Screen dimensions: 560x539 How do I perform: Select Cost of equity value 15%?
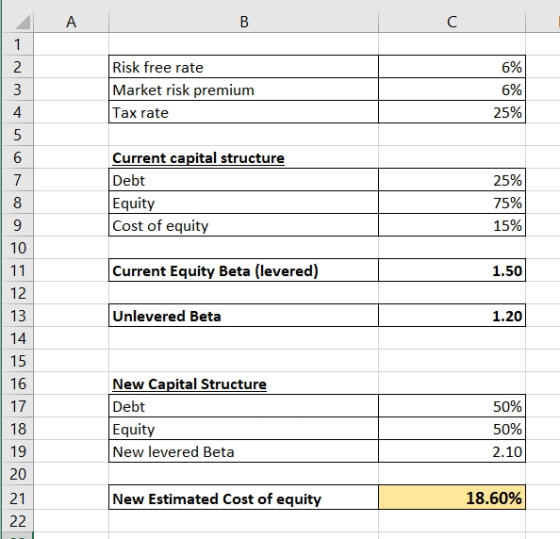coord(452,225)
